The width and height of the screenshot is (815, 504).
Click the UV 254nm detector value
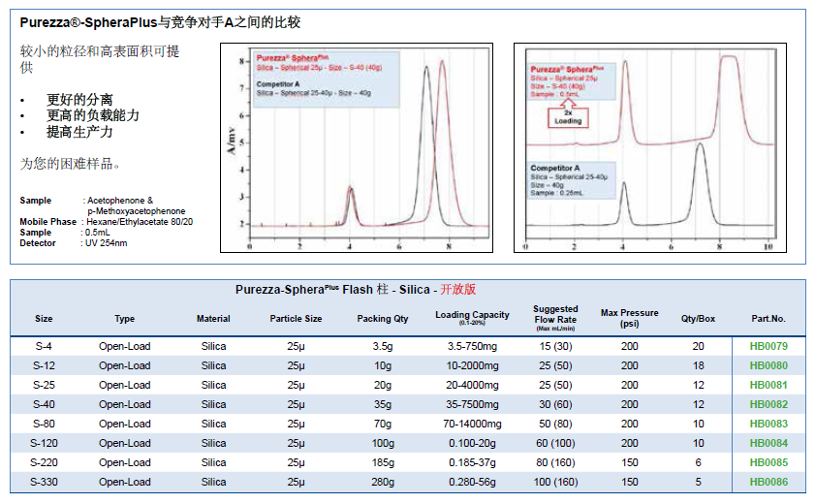point(106,243)
